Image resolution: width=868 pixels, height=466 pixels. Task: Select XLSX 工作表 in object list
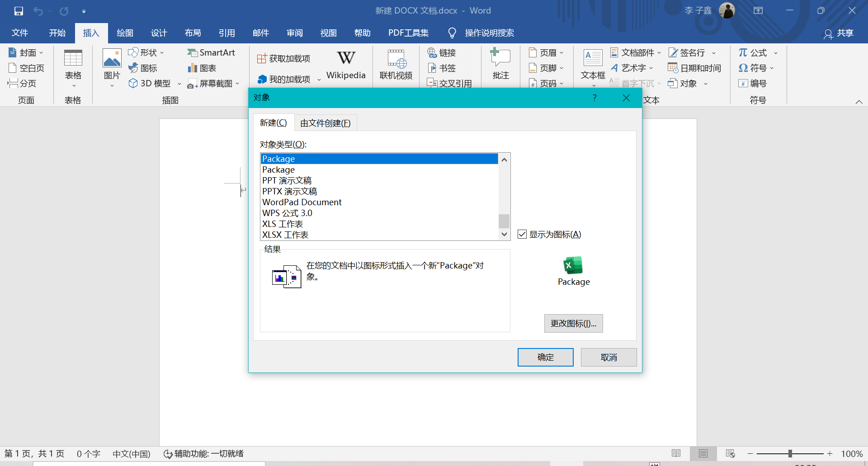379,235
